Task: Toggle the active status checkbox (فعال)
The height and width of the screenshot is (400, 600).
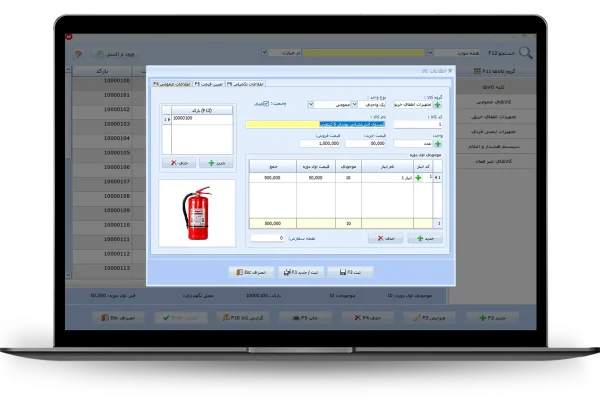Action: pyautogui.click(x=266, y=104)
